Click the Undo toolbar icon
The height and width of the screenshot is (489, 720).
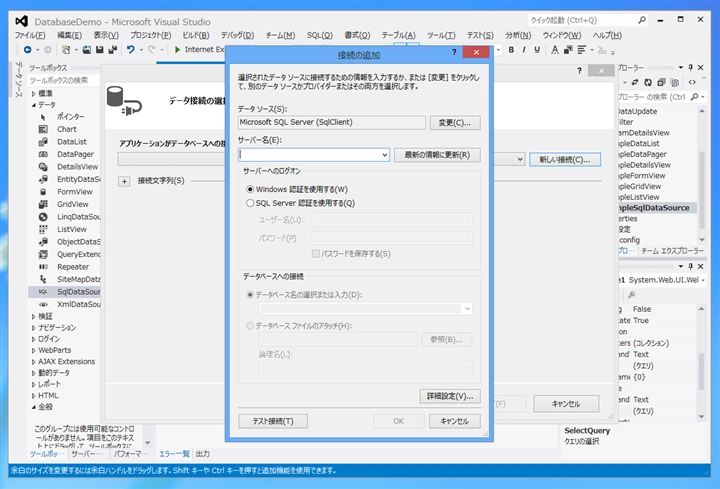[131, 50]
